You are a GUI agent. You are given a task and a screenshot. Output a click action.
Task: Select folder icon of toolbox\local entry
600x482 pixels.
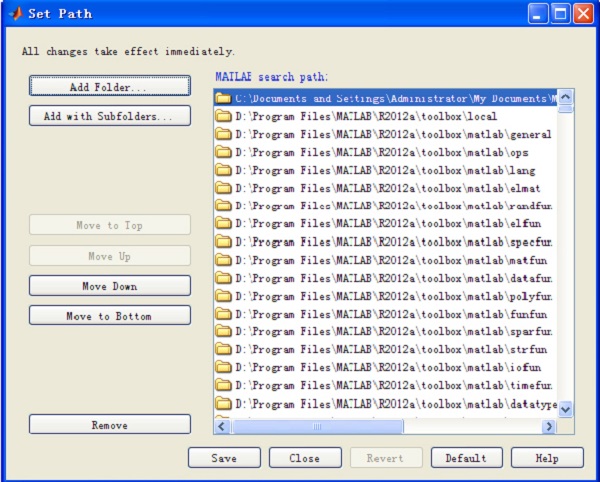[x=223, y=116]
